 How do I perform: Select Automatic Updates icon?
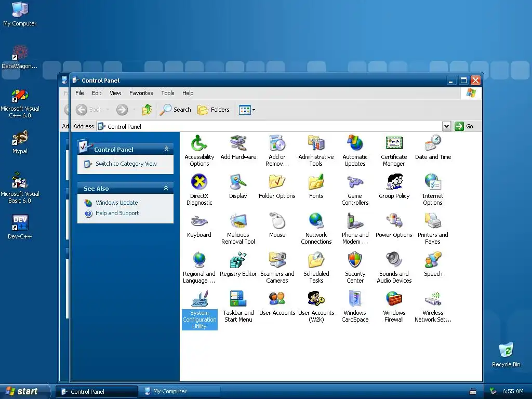355,151
